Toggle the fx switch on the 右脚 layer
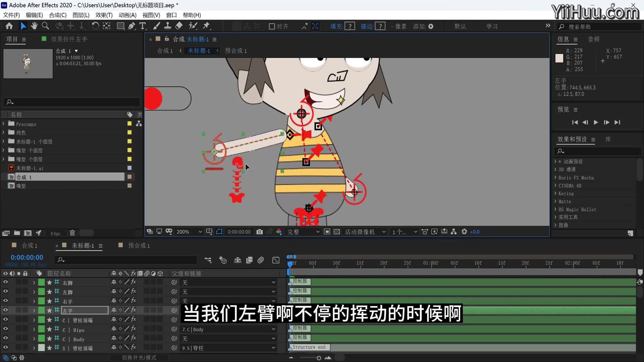Viewport: 644px width, 362px height. (133, 282)
